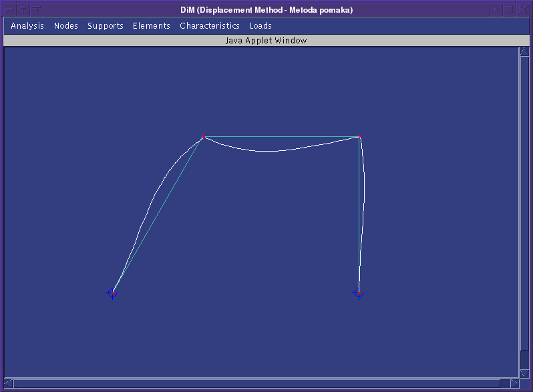Select the top-left red frame node
This screenshot has width=533, height=392.
(203, 138)
